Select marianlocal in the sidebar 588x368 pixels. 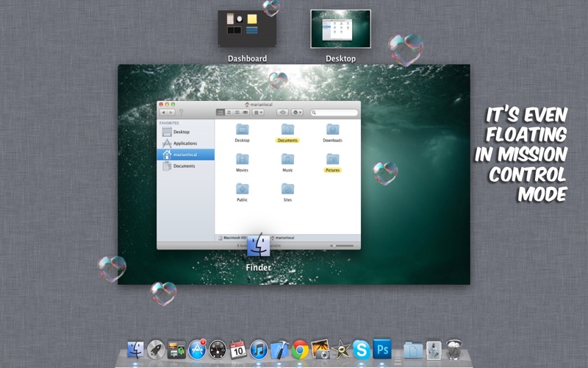coord(186,155)
